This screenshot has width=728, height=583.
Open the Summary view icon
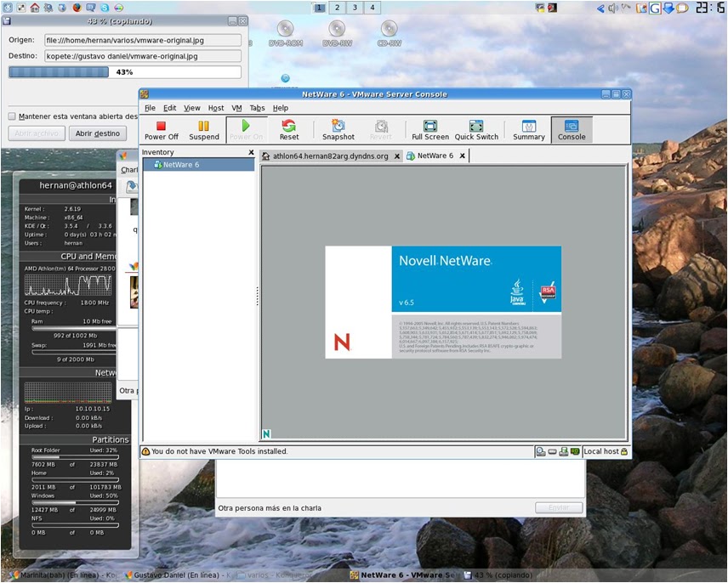[527, 129]
